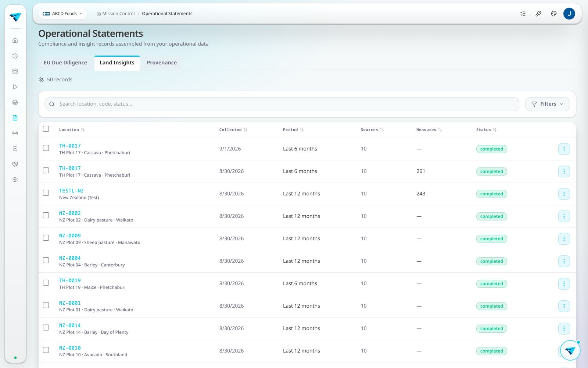Select the checkbox for NZ-0004 row

click(x=46, y=260)
